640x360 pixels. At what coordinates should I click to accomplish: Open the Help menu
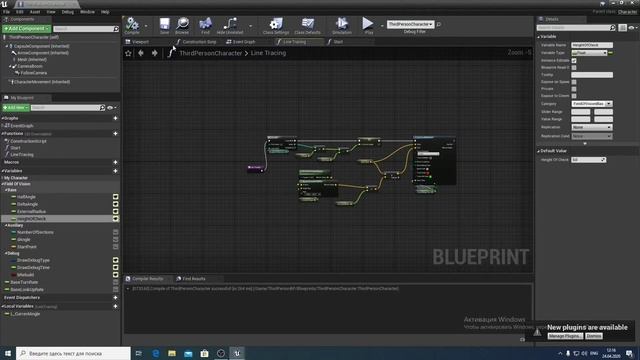(105, 12)
